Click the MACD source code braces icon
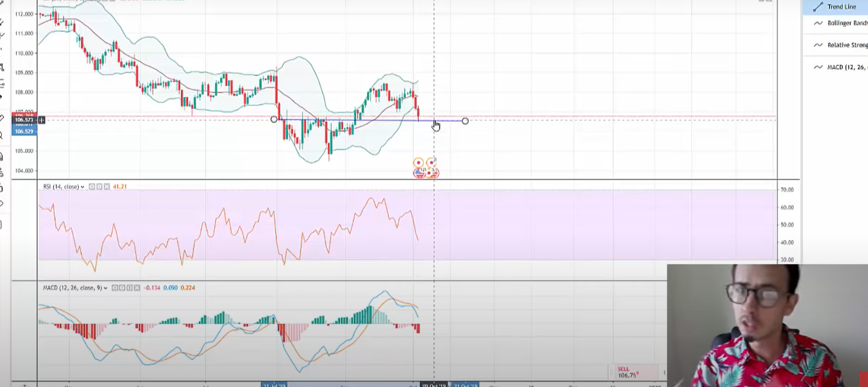 129,288
